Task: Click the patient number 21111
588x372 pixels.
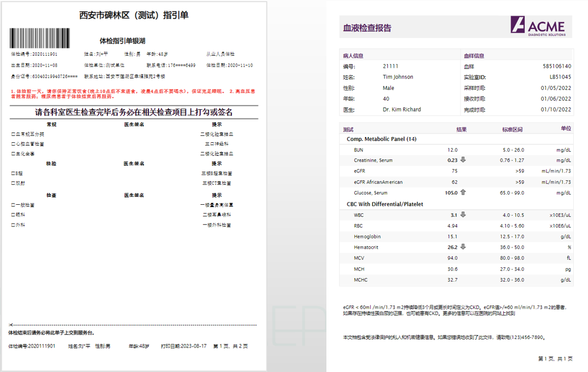Action: 390,66
